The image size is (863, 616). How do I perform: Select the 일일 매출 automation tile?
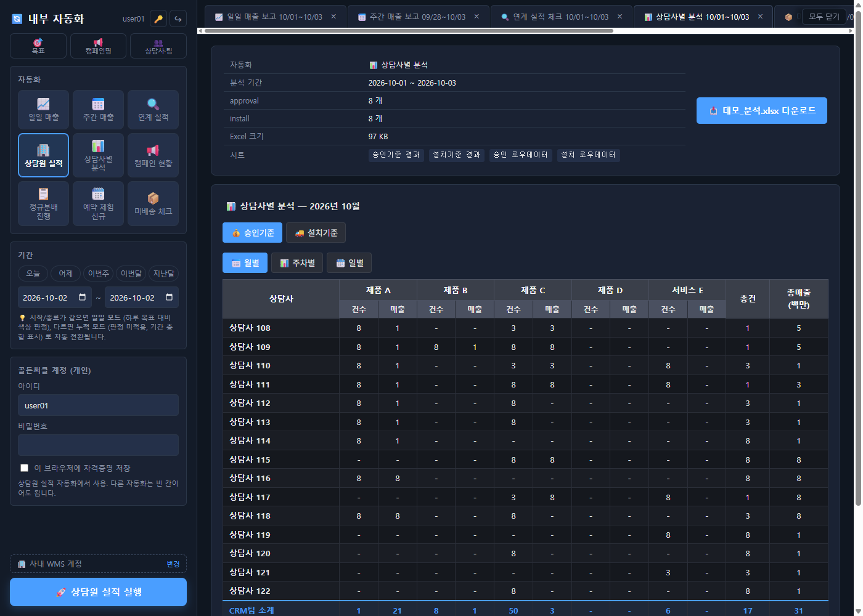[43, 110]
